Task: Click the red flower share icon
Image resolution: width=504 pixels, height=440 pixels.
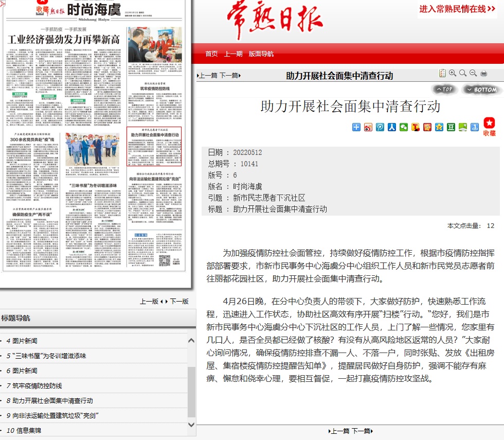Action: tap(427, 128)
